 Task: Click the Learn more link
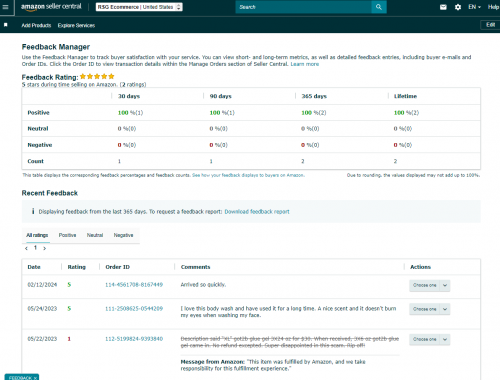(x=305, y=64)
